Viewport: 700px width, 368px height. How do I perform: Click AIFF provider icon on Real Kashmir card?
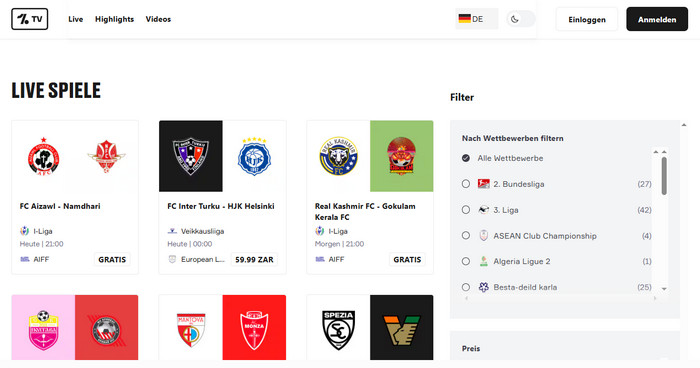coord(320,259)
